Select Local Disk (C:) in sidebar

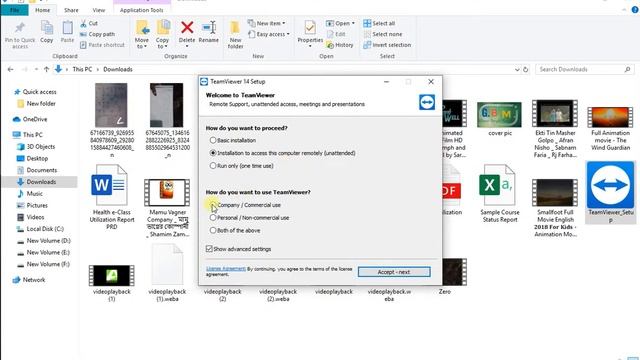[x=45, y=229]
